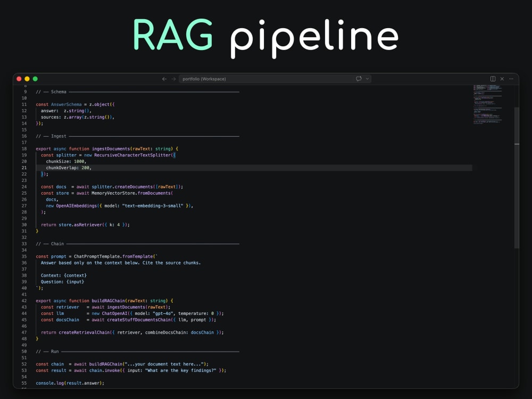The height and width of the screenshot is (399, 532).
Task: Click the portfolio (Workspace) search field
Action: tap(275, 79)
